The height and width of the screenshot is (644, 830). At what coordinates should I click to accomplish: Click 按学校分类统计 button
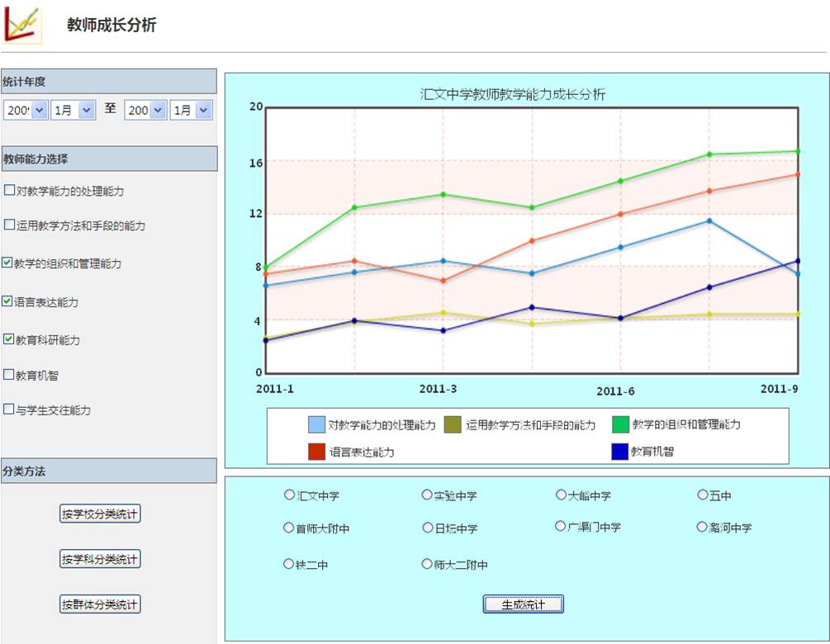click(x=100, y=514)
